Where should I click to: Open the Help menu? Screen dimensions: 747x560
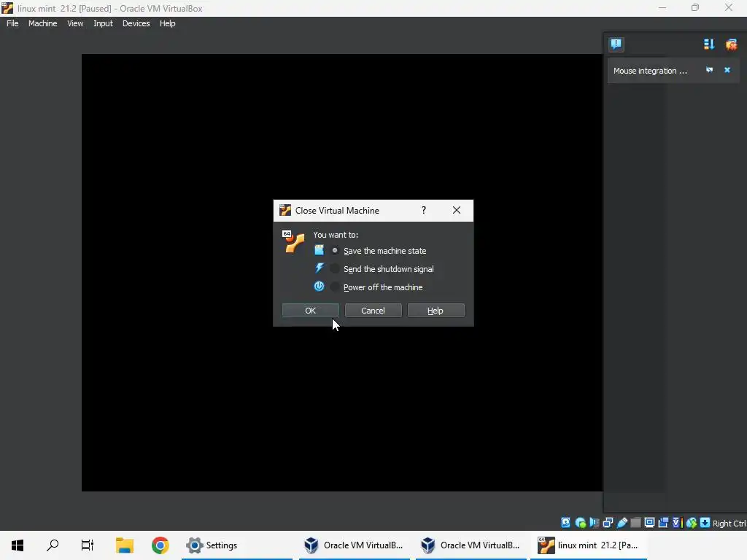167,23
